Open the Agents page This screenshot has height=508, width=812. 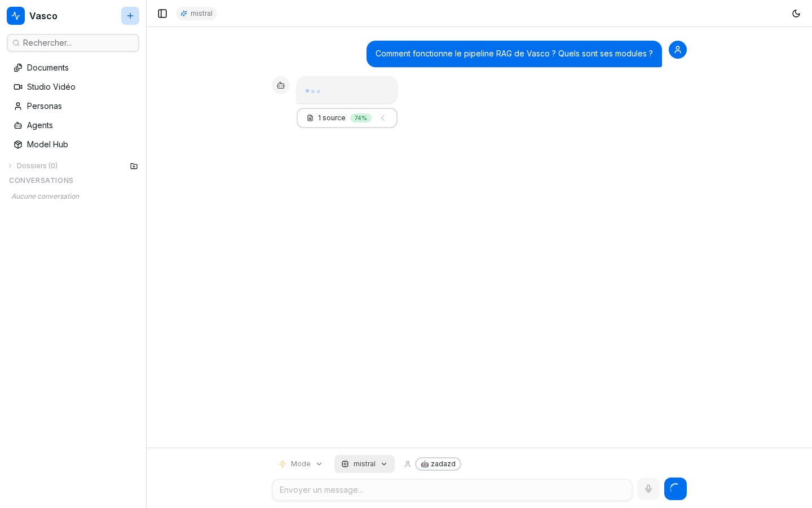tap(39, 125)
